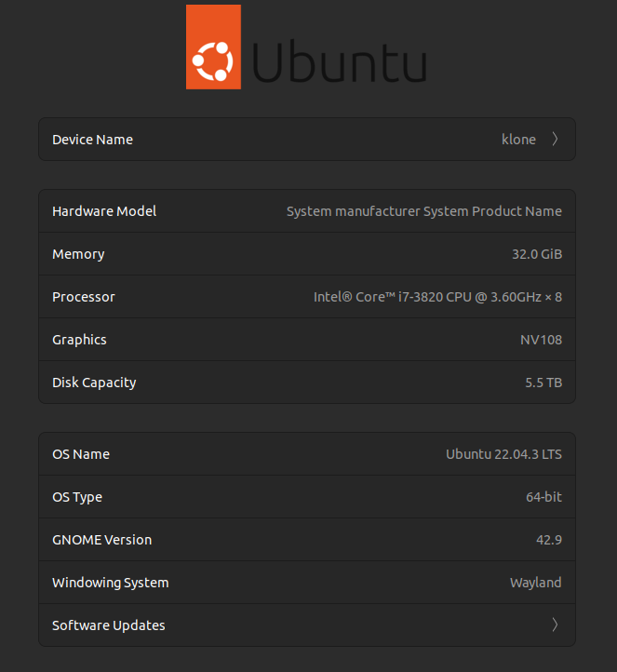Click the Intel Core i7-3820 processor value
Screen dimensions: 617x672
point(437,297)
